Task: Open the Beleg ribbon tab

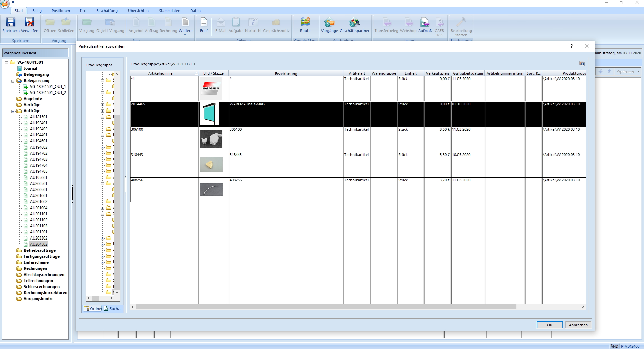Action: [x=37, y=11]
